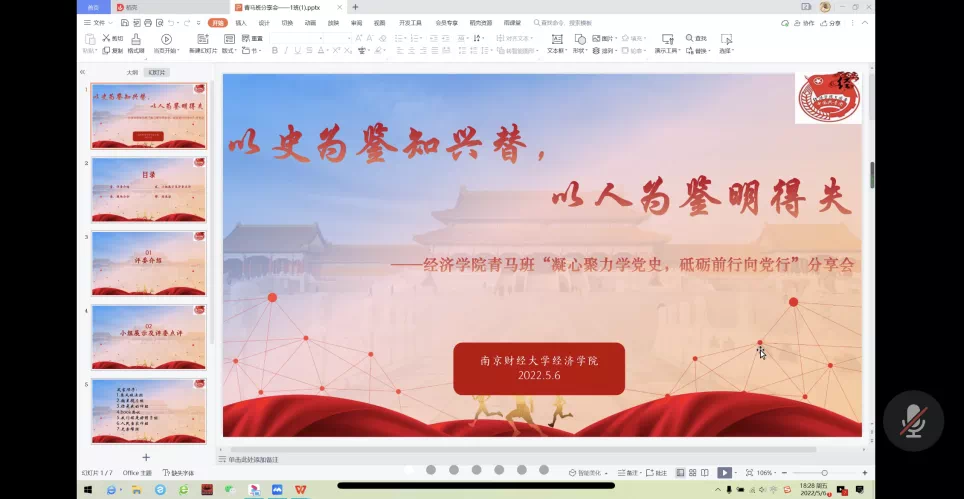Click the 查找 find icon
The height and width of the screenshot is (499, 964).
pos(698,39)
